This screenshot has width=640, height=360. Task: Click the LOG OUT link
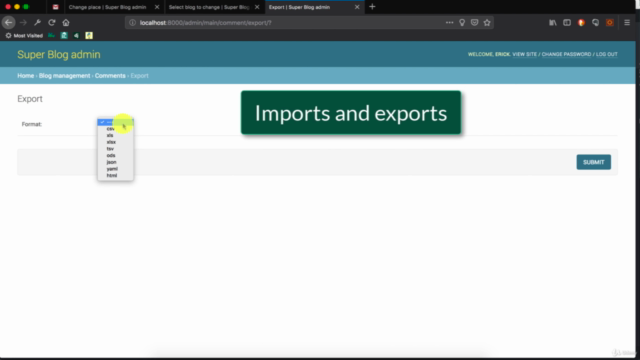coord(607,54)
